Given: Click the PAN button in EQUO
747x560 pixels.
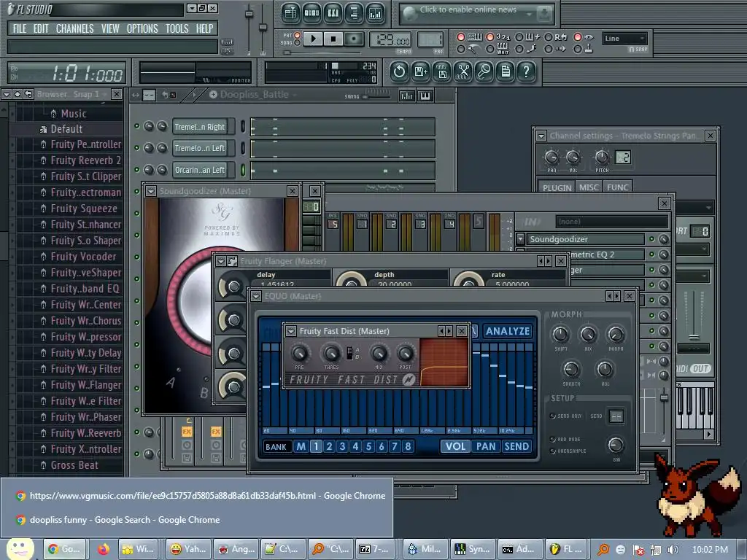Looking at the screenshot, I should pos(485,447).
